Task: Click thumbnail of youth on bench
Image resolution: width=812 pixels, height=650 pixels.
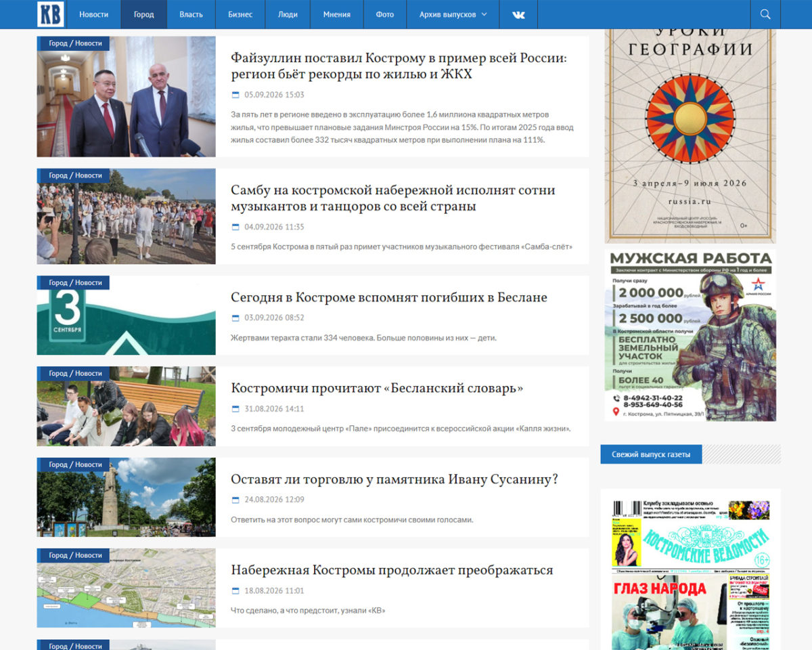Action: tap(126, 406)
